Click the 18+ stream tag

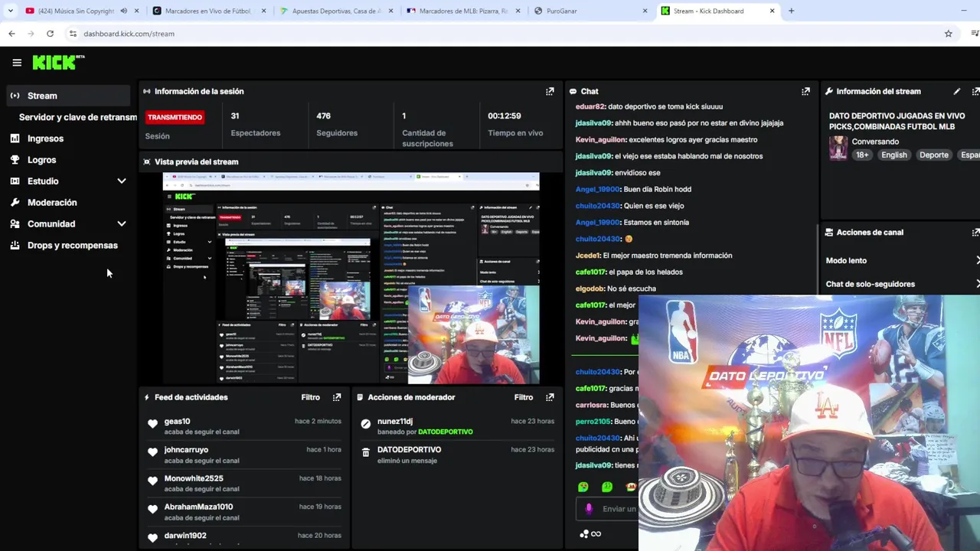[x=862, y=155]
